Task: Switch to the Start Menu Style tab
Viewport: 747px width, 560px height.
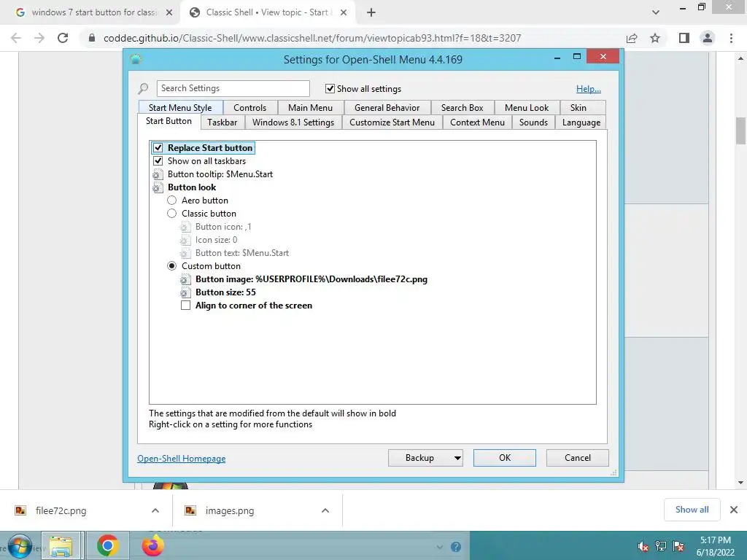Action: [180, 108]
